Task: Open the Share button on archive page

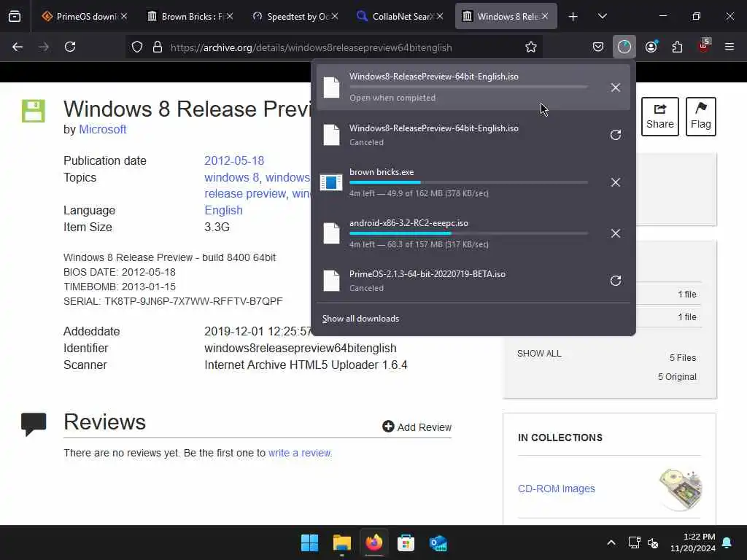Action: (x=659, y=117)
